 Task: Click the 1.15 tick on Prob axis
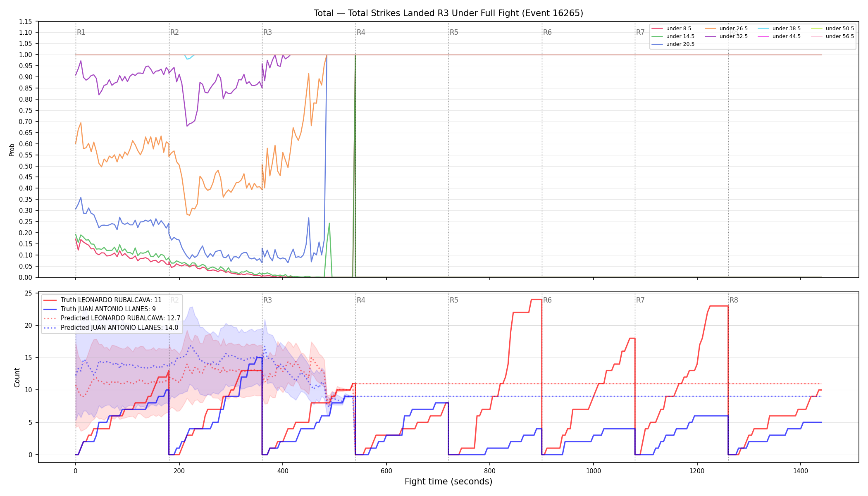click(26, 21)
